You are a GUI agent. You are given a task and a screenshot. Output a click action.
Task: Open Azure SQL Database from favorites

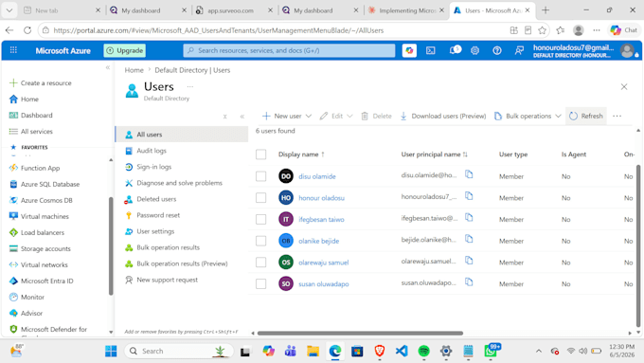(x=50, y=184)
